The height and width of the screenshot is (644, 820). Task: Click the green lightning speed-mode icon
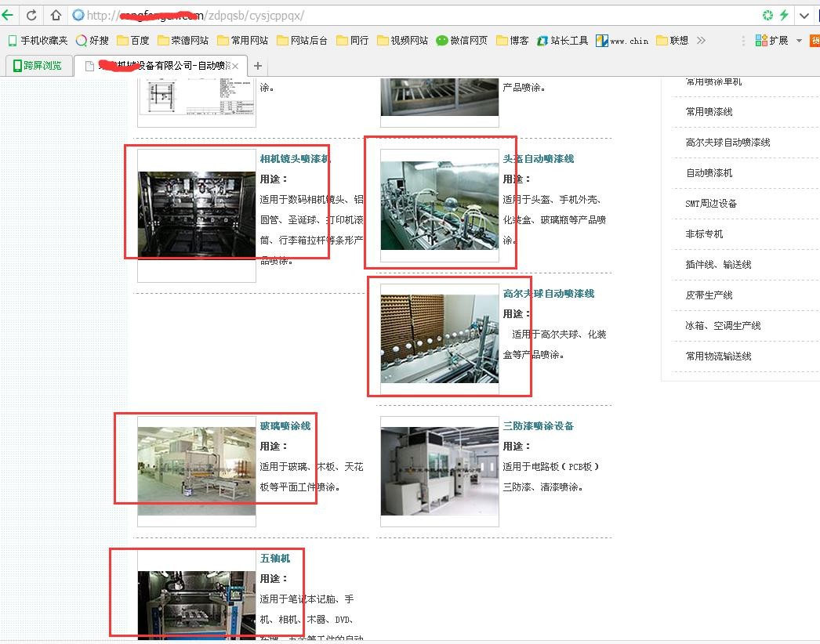[784, 15]
